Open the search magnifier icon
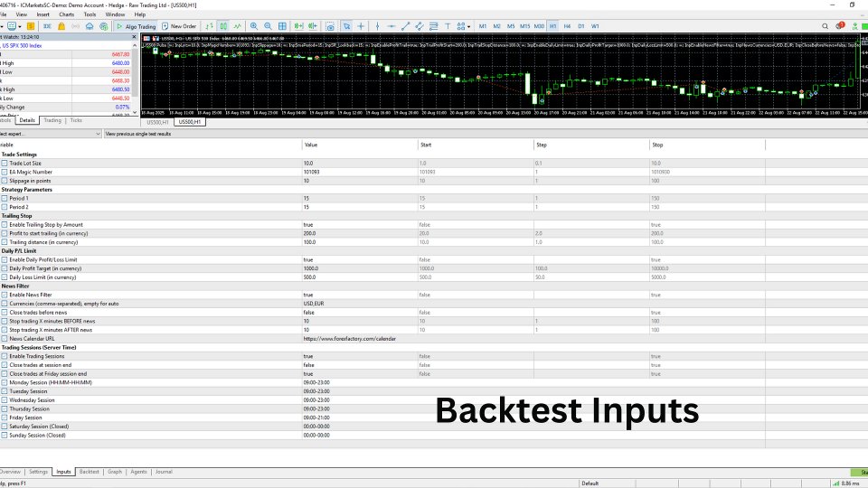The height and width of the screenshot is (488, 868). point(825,26)
